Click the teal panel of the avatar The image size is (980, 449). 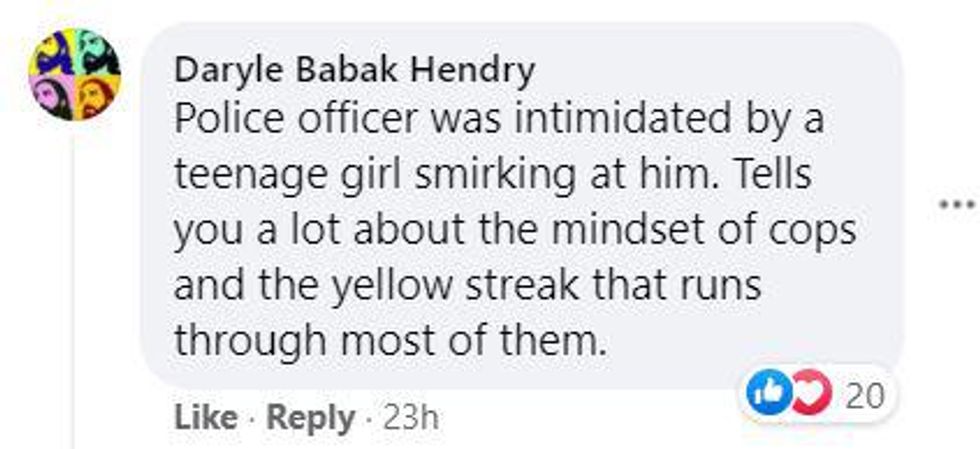tap(96, 51)
